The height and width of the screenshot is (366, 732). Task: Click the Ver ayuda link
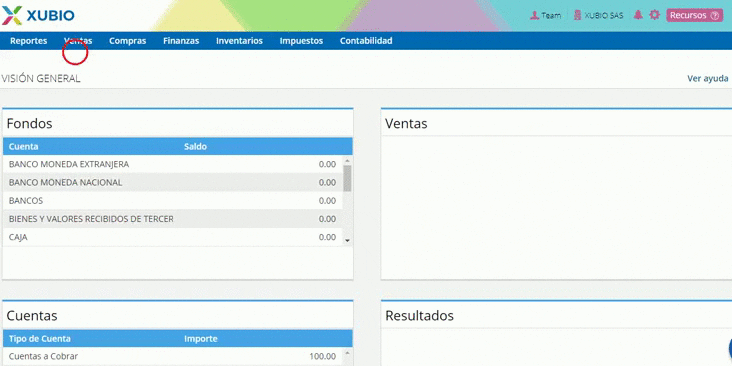click(708, 78)
